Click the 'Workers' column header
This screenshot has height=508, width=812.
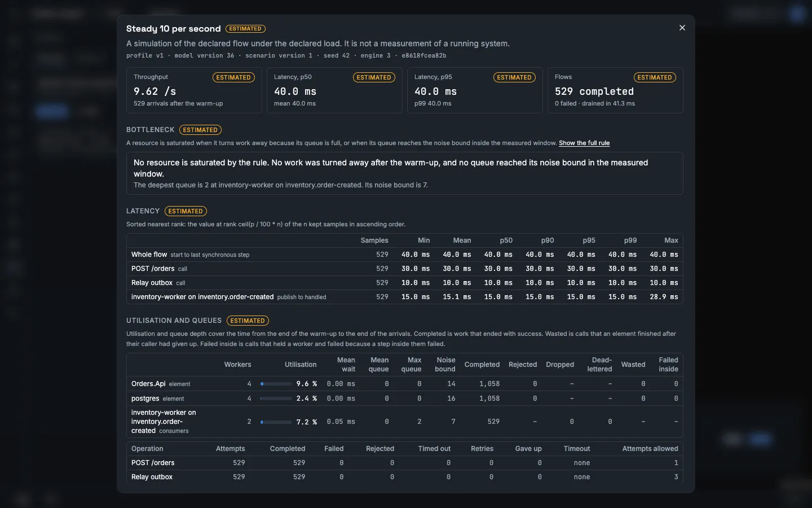(x=238, y=365)
